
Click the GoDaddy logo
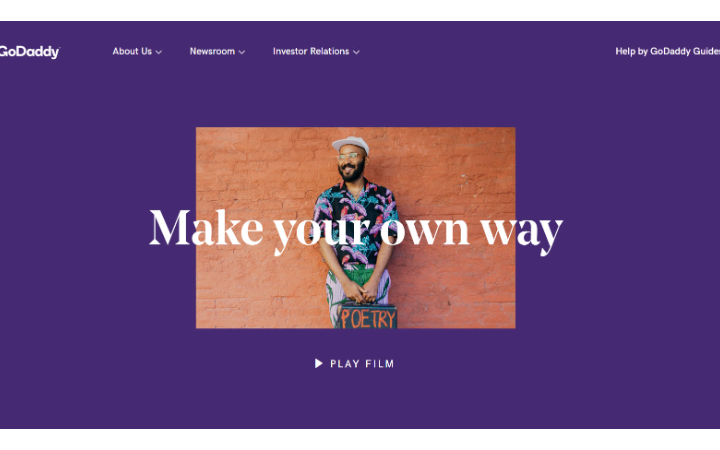point(29,52)
